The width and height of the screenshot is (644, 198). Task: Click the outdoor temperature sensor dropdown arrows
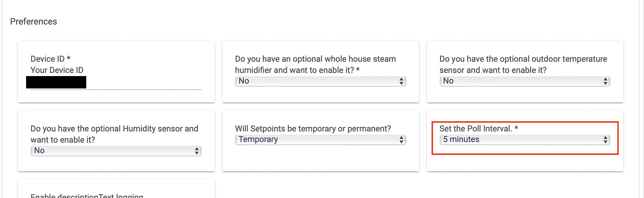click(606, 81)
